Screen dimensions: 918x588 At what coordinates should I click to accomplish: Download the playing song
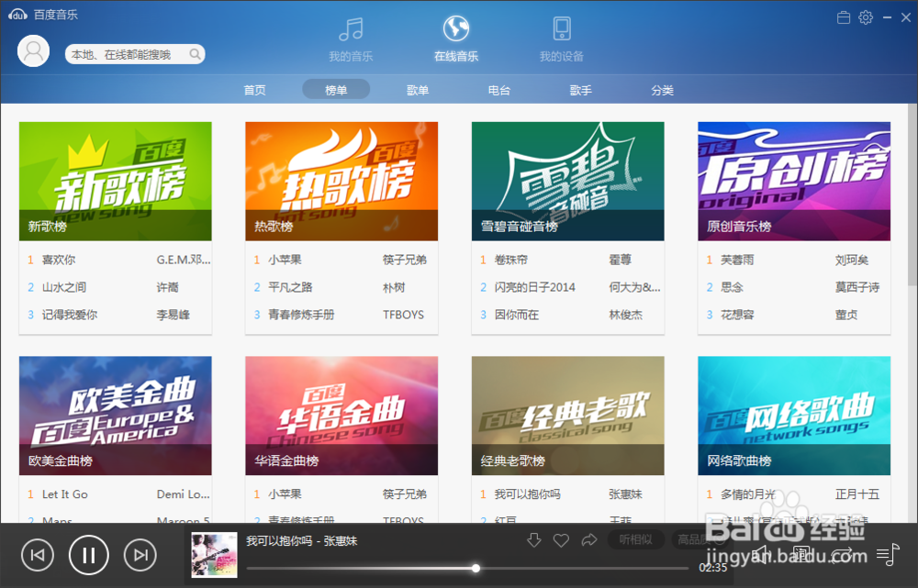point(533,540)
